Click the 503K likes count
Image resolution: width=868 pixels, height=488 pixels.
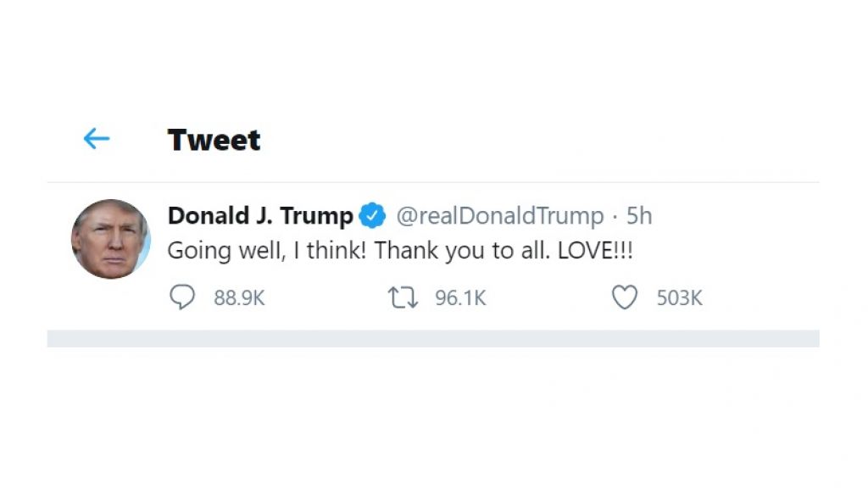(680, 298)
